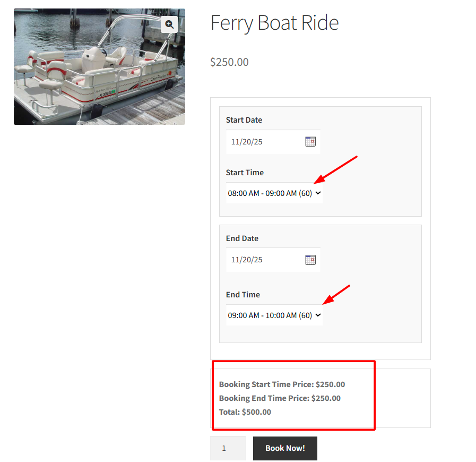476x462 pixels.
Task: Click the $250.00 product price
Action: 229,62
